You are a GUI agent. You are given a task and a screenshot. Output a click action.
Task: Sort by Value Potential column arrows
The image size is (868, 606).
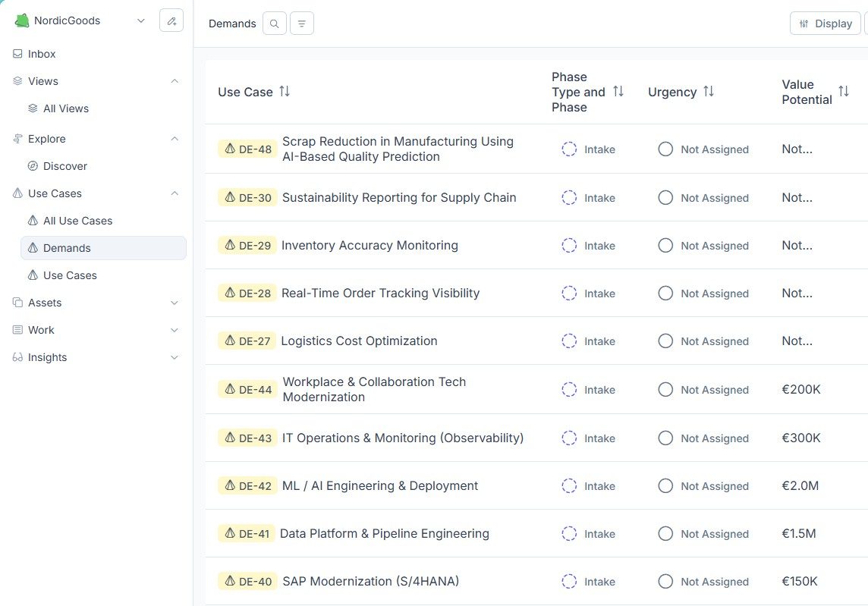844,91
